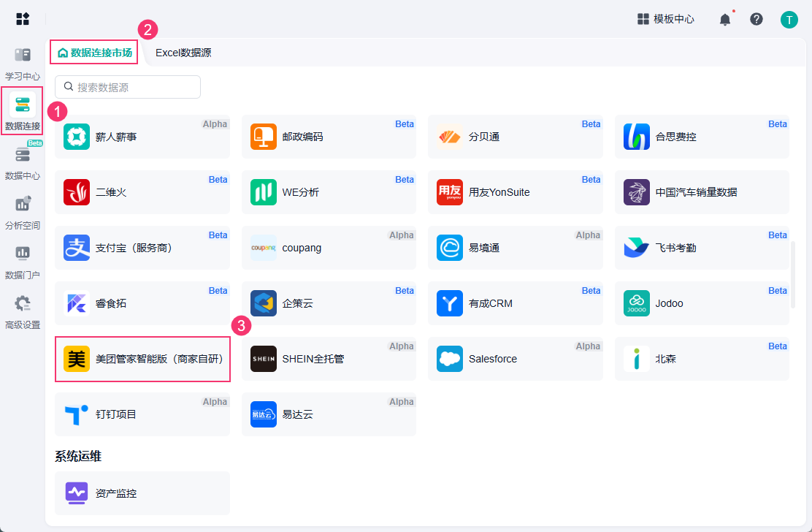The image size is (812, 532).
Task: Click the 支付宝（服务商）icon
Action: (77, 248)
